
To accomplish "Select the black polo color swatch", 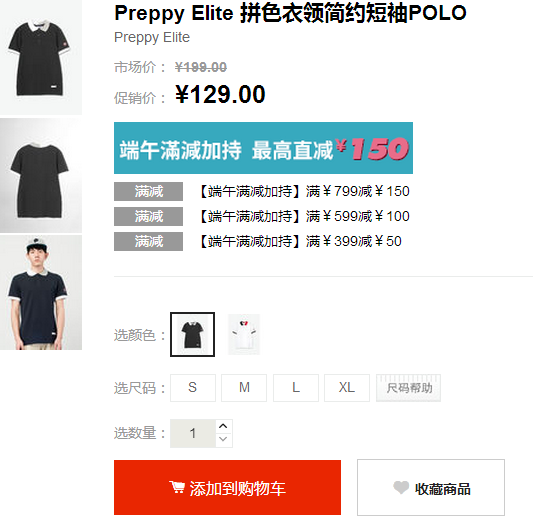I will pyautogui.click(x=192, y=334).
